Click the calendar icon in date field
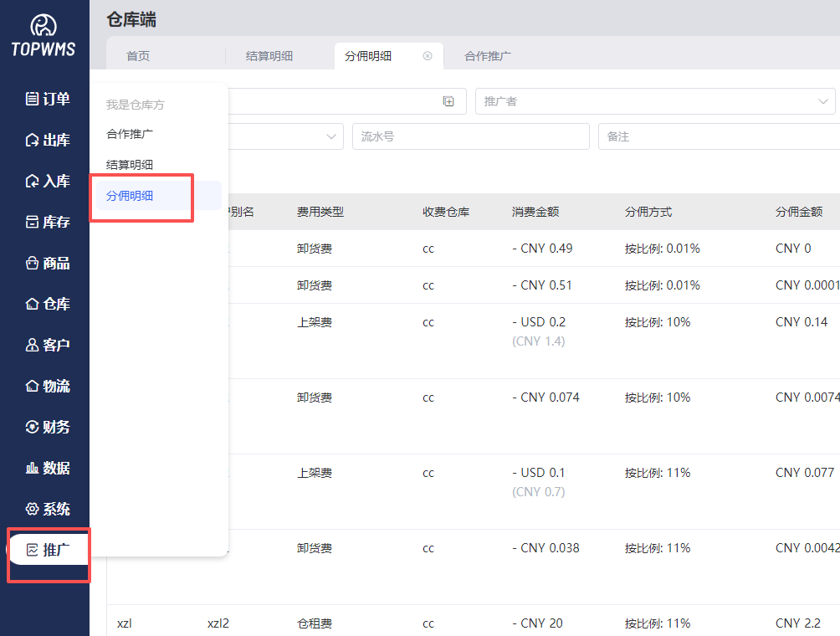The width and height of the screenshot is (840, 636). tap(448, 101)
